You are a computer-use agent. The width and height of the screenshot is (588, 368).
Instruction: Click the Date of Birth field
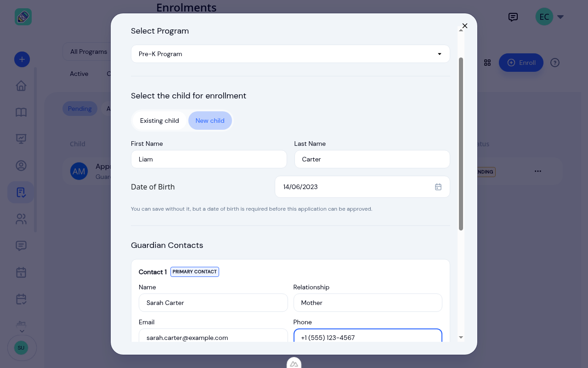coord(362,187)
